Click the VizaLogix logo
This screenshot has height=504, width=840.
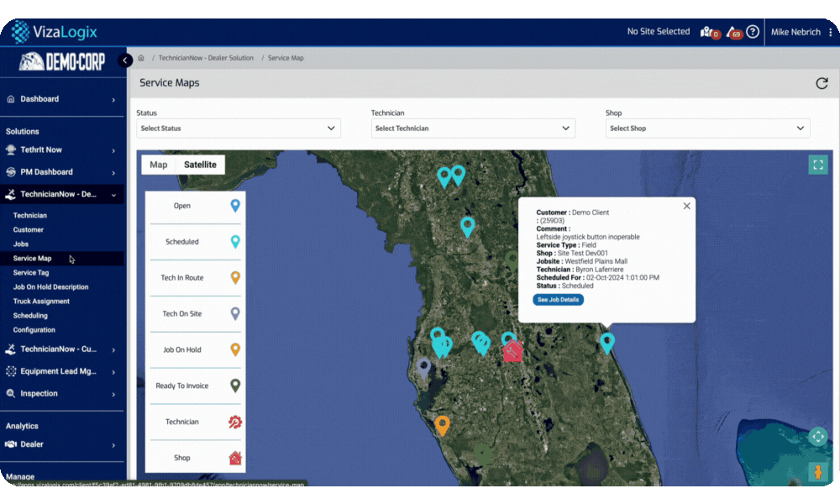point(54,32)
